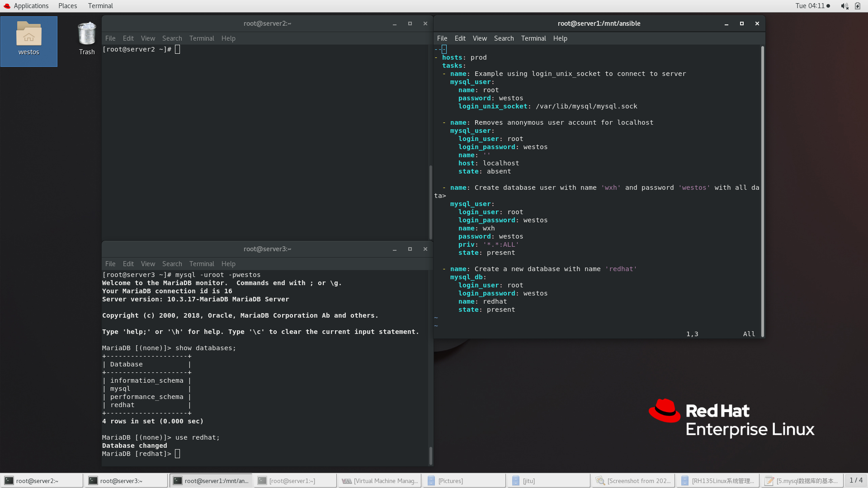
Task: Maximize the root@server2 terminal window
Action: pyautogui.click(x=410, y=23)
